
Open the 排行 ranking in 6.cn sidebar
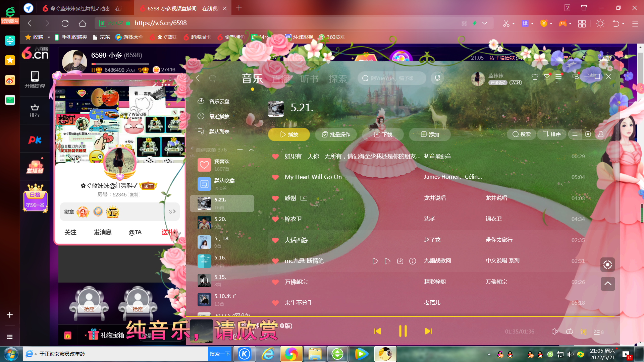[x=35, y=111]
